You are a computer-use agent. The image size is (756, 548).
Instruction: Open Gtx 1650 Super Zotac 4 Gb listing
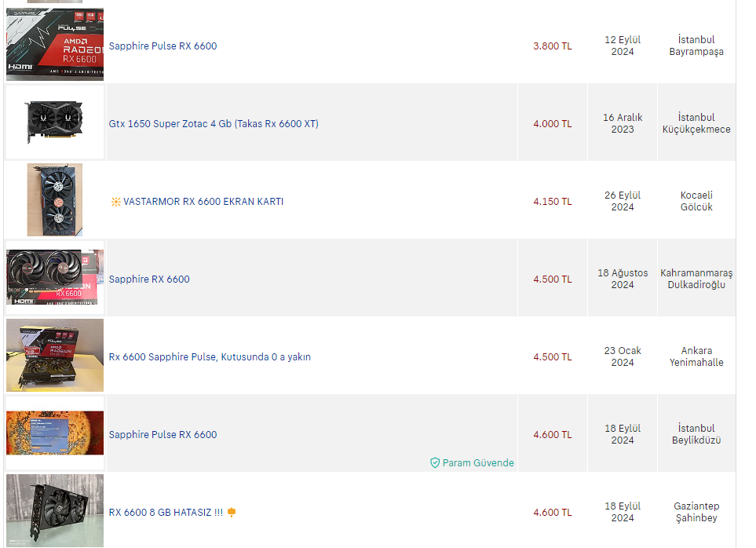(x=214, y=124)
